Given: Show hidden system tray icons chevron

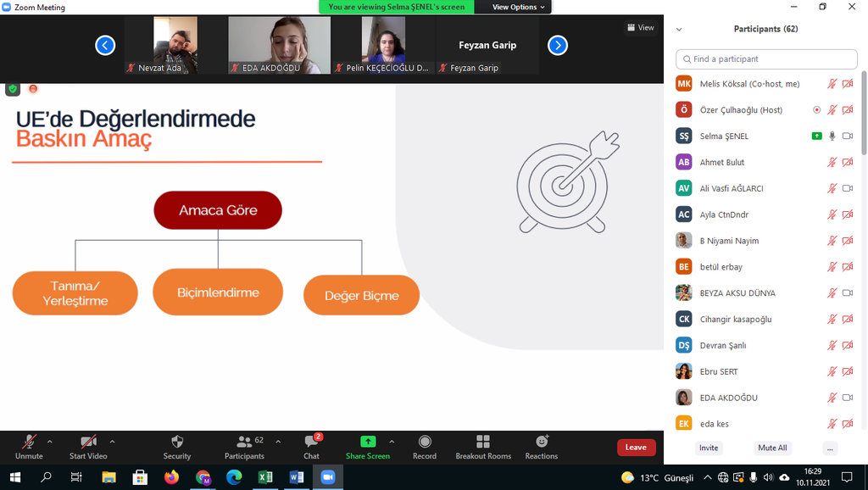Looking at the screenshot, I should tap(708, 477).
